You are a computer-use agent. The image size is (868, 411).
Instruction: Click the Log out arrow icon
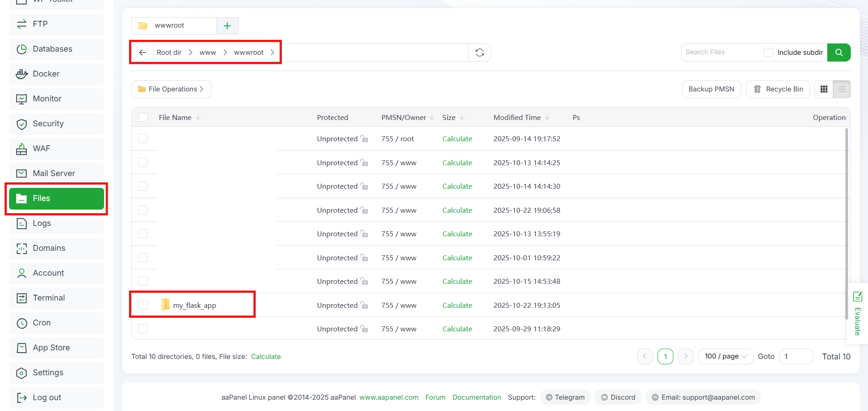21,397
